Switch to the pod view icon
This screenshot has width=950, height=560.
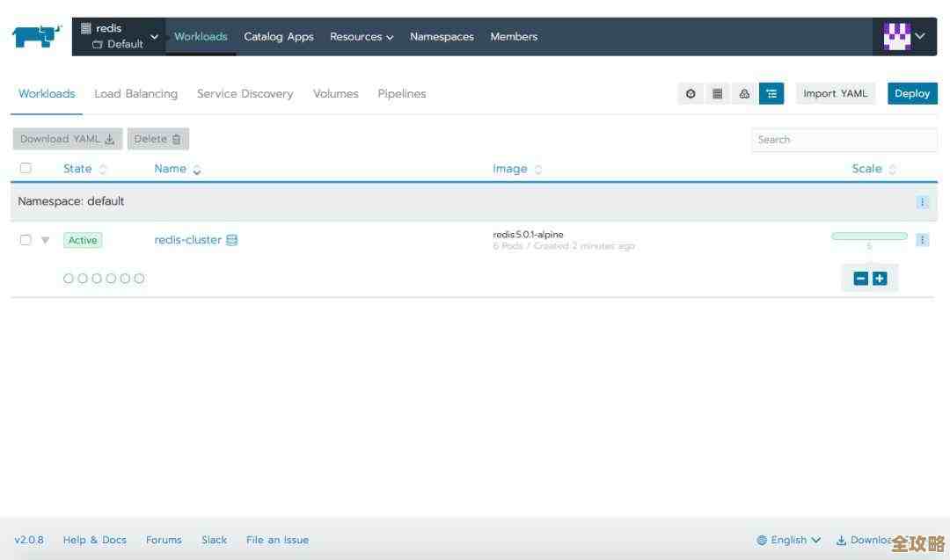[x=691, y=94]
